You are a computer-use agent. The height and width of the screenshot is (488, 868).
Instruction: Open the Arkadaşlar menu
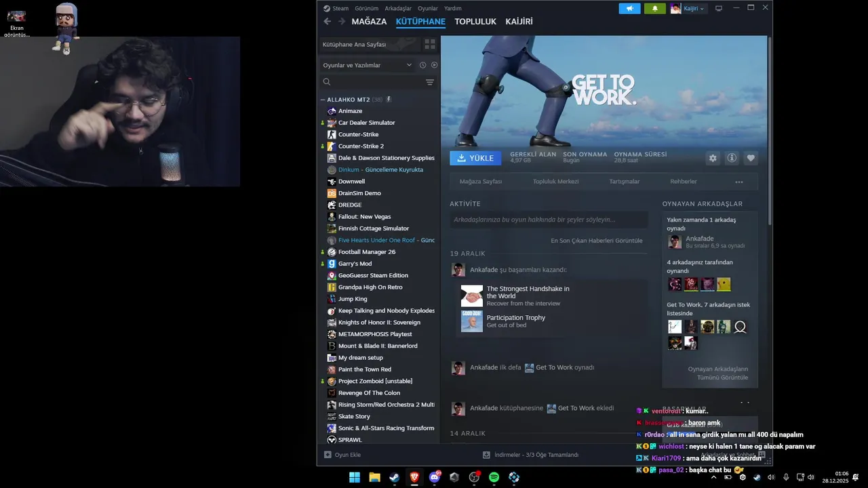pyautogui.click(x=398, y=8)
